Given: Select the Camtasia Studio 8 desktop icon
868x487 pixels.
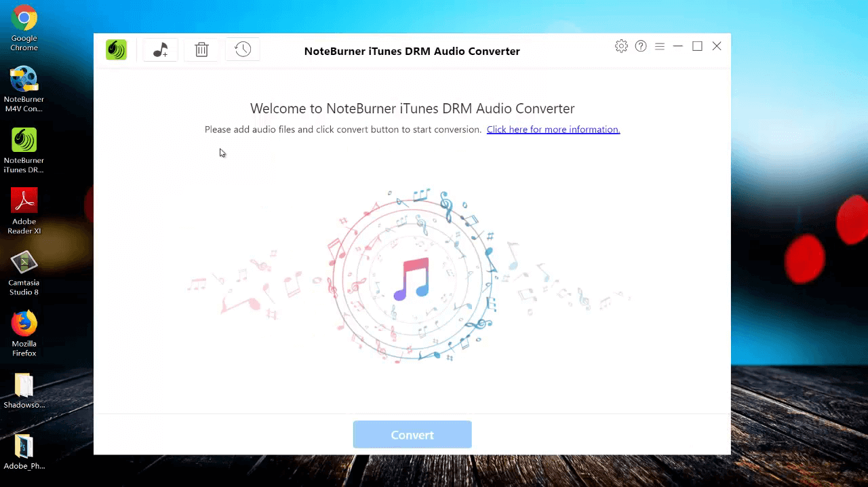Looking at the screenshot, I should click(x=24, y=272).
